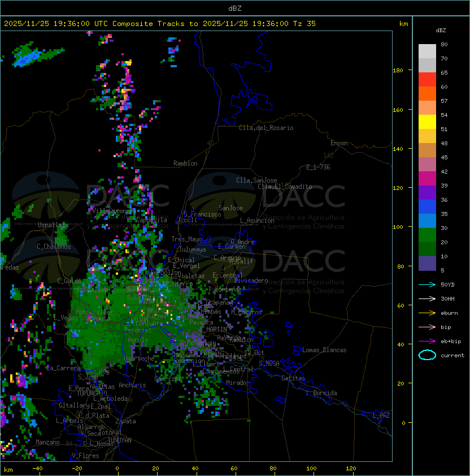The width and height of the screenshot is (470, 476).
Task: Click the '30HM' legend label
Action: [447, 298]
